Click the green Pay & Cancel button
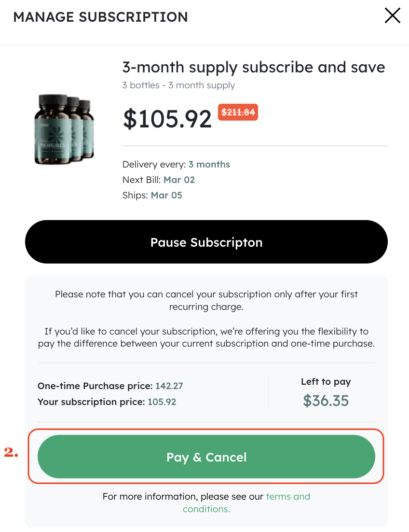Viewport: 409px width, 532px height. point(206,457)
